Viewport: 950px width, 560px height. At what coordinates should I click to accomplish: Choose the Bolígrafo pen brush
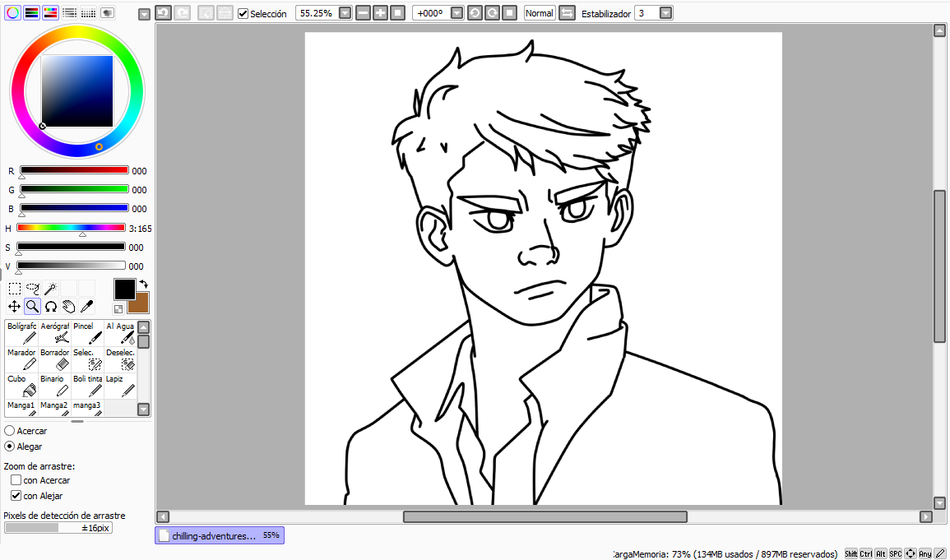pos(22,333)
